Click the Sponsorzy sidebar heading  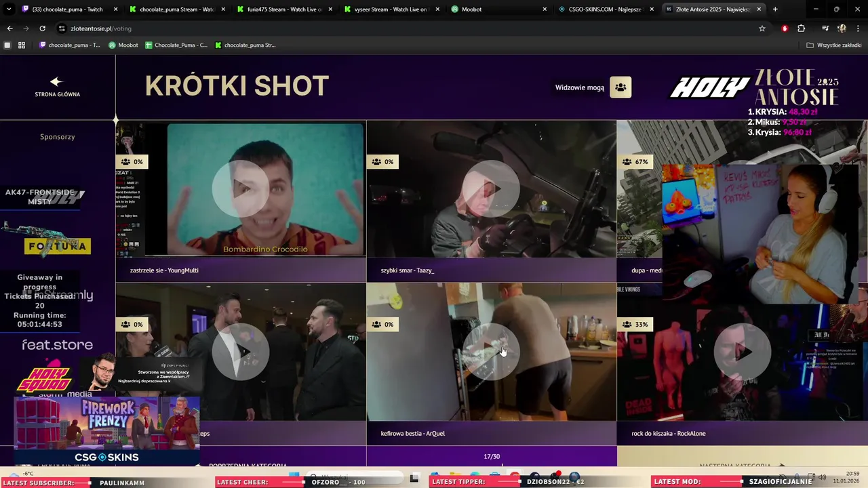58,137
